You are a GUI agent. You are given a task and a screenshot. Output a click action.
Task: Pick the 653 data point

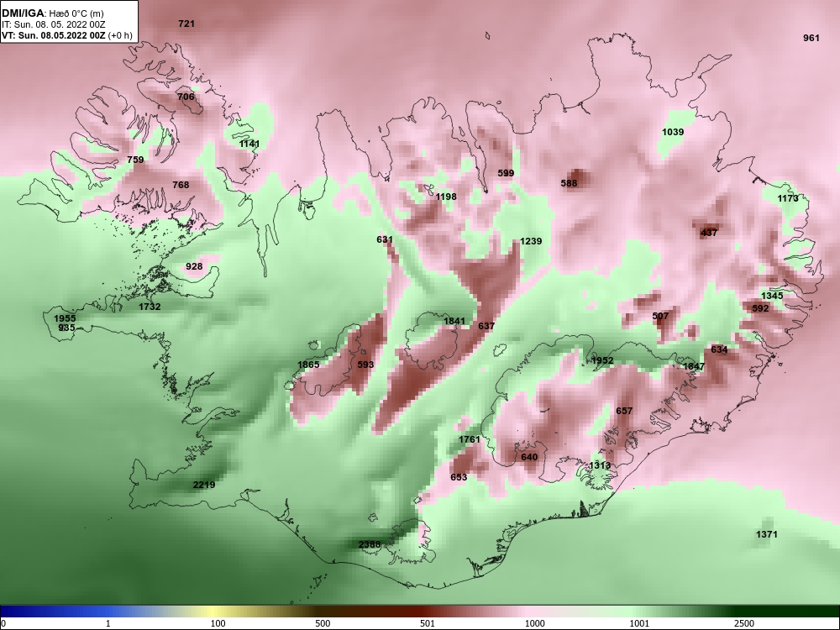(459, 477)
